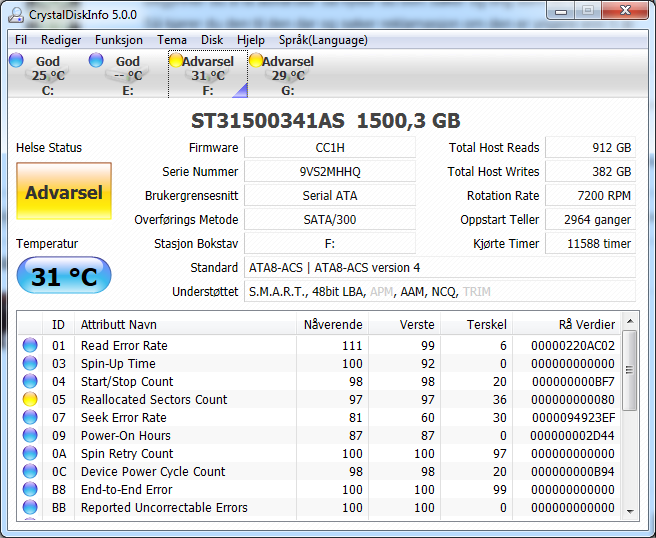Viewport: 656px width, 538px height.
Task: Open the Tema menu
Action: coord(172,40)
